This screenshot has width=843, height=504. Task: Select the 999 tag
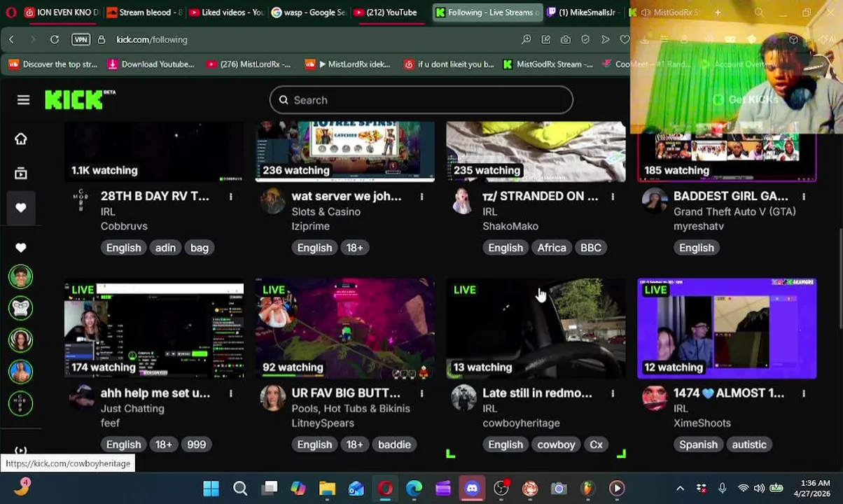tap(197, 444)
